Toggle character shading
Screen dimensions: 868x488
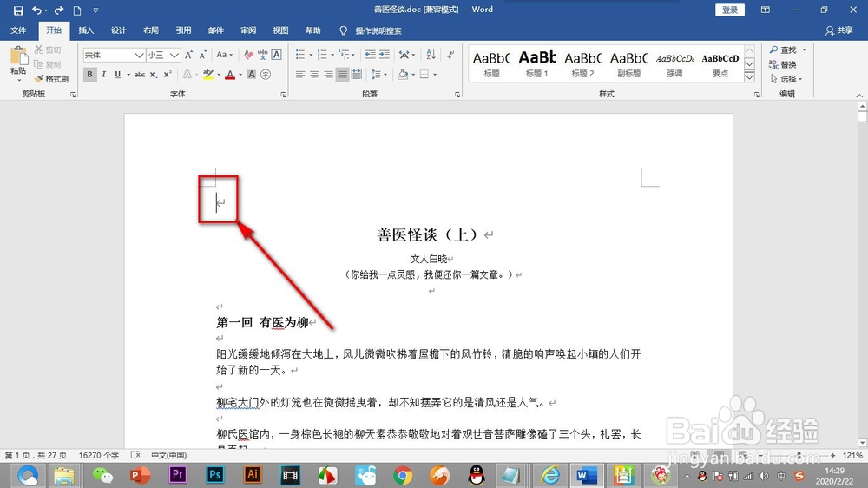pyautogui.click(x=252, y=74)
